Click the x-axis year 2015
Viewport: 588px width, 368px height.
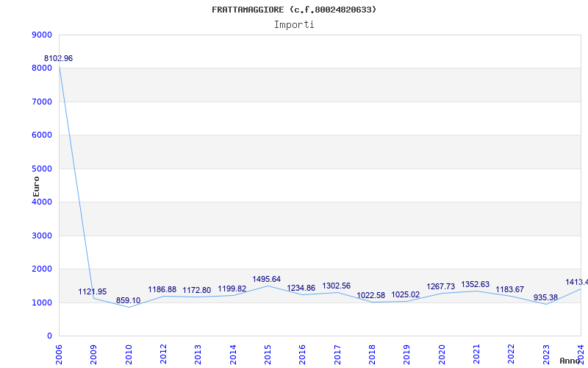click(268, 355)
